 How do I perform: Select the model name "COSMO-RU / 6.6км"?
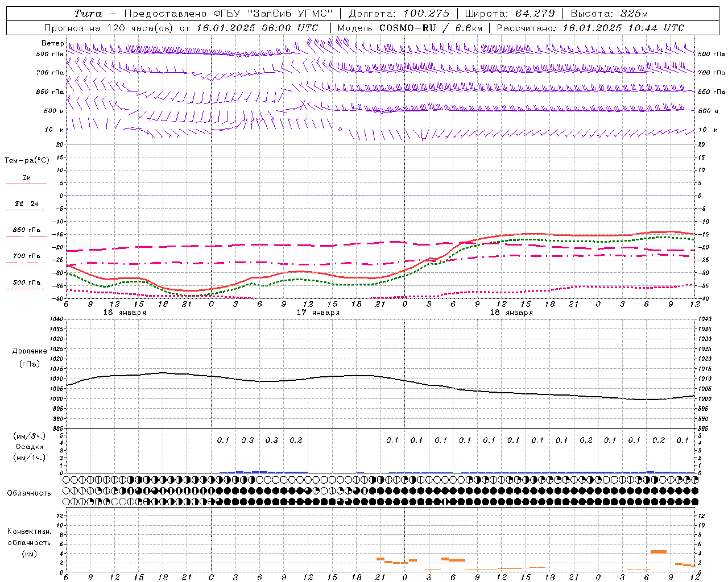431,28
